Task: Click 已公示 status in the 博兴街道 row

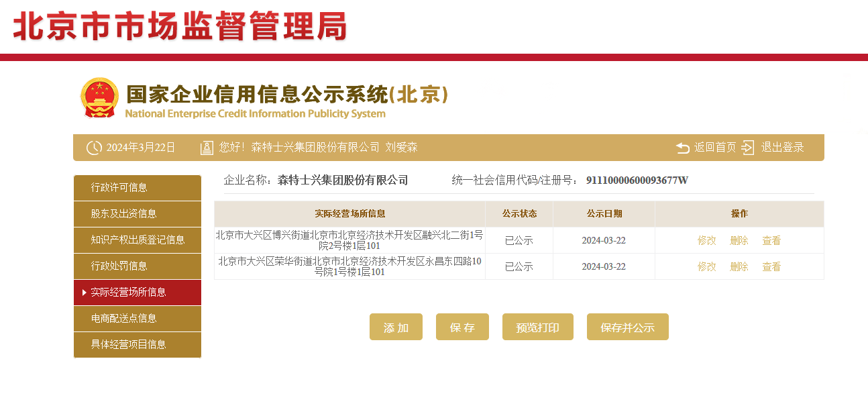Action: tap(519, 241)
